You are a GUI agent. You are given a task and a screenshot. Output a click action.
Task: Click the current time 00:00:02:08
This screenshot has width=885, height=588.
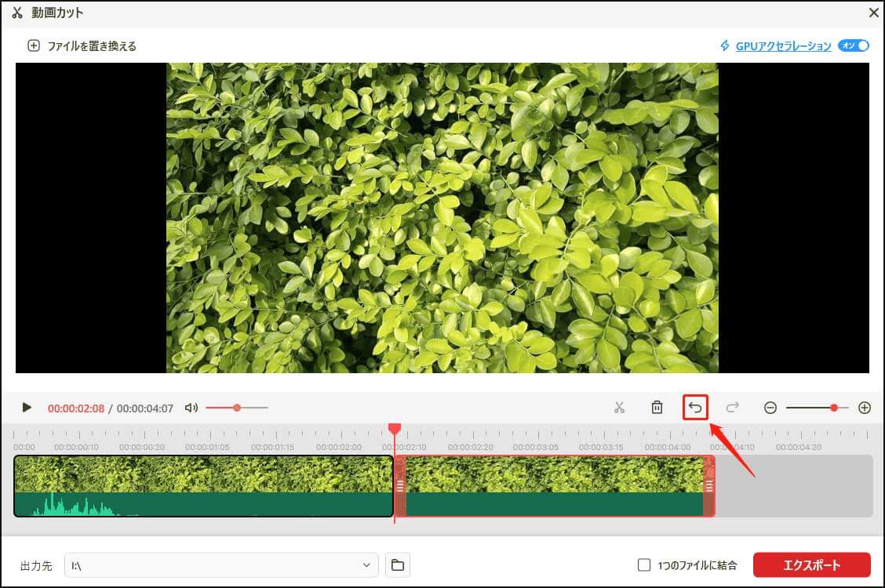76,408
